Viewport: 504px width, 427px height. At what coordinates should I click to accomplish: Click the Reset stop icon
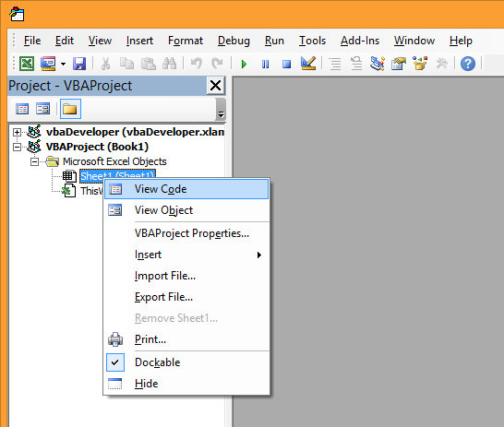pos(286,64)
